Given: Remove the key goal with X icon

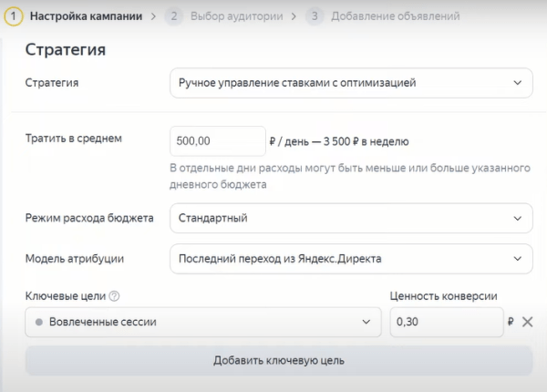Looking at the screenshot, I should coord(528,322).
